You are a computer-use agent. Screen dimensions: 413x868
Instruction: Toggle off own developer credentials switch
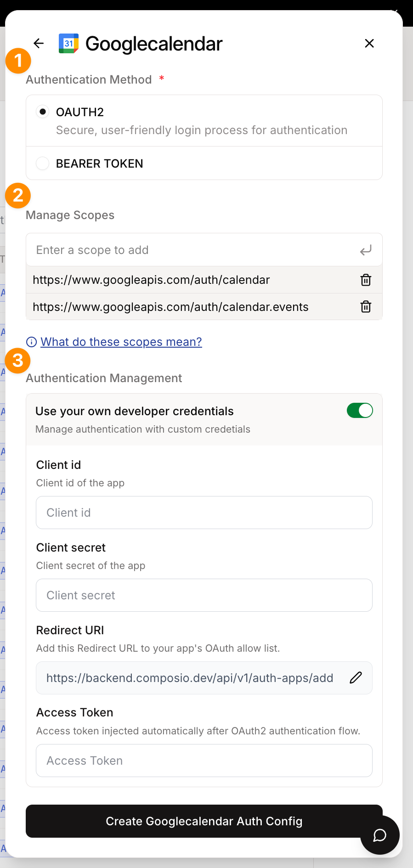coord(360,411)
